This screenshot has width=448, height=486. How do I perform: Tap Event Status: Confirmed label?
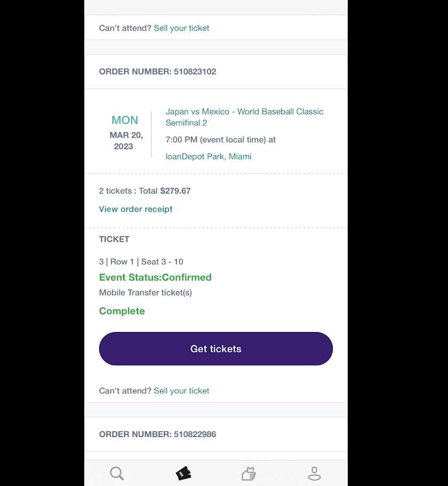tap(155, 277)
